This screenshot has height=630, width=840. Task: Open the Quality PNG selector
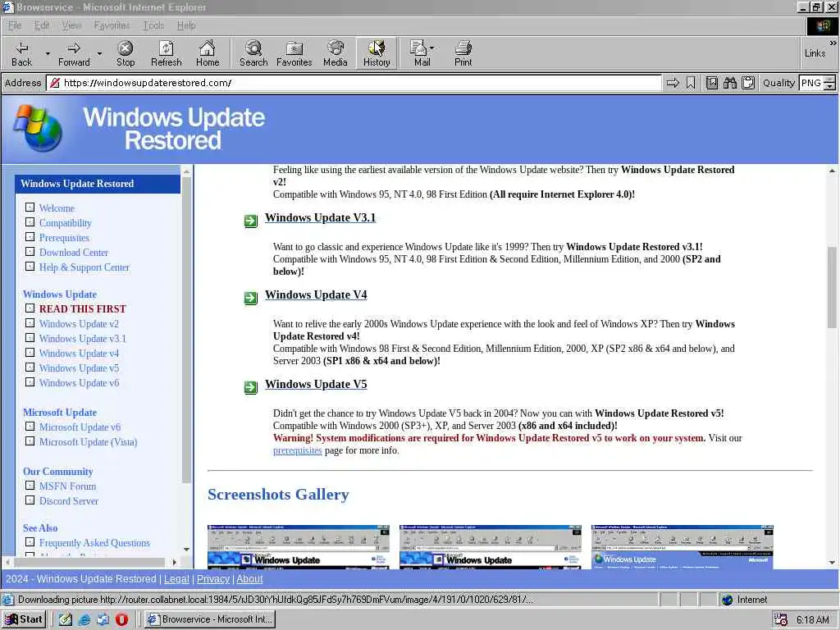[x=818, y=83]
